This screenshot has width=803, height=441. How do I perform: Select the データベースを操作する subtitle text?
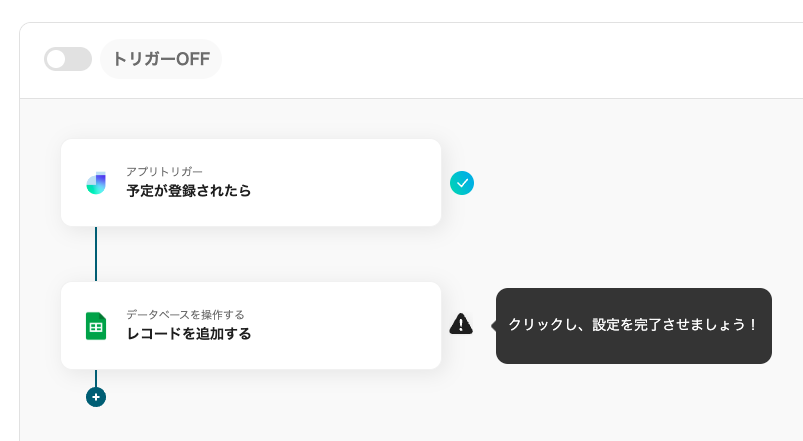coord(185,315)
